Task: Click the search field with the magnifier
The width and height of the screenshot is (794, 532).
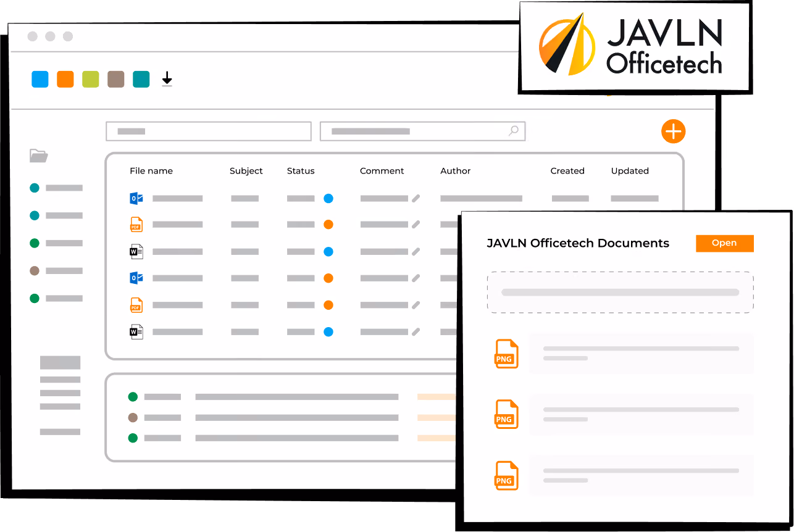Action: pos(423,131)
